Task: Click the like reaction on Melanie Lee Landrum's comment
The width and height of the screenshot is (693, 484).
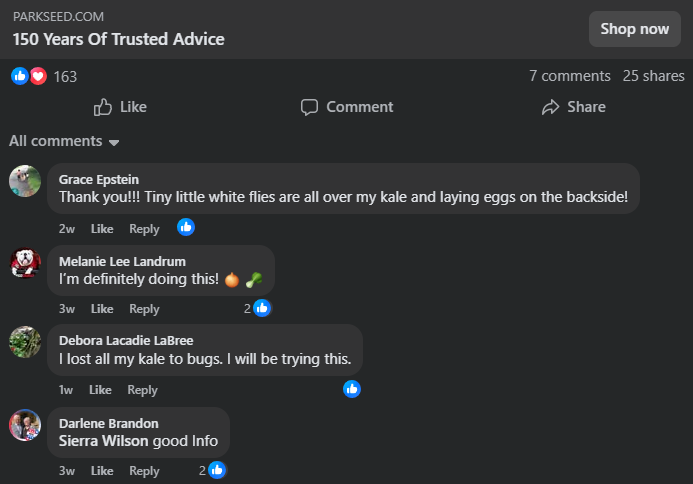Action: tap(262, 308)
